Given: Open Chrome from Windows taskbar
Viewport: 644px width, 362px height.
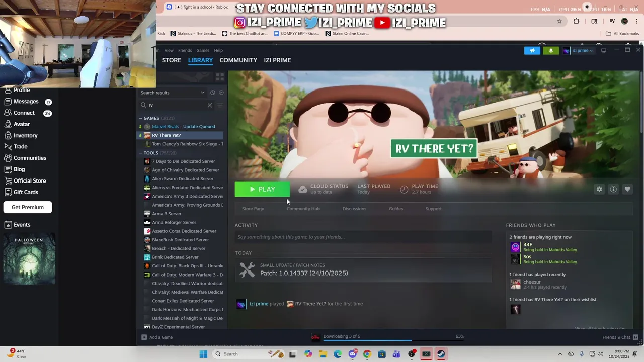Looking at the screenshot, I should pyautogui.click(x=367, y=354).
